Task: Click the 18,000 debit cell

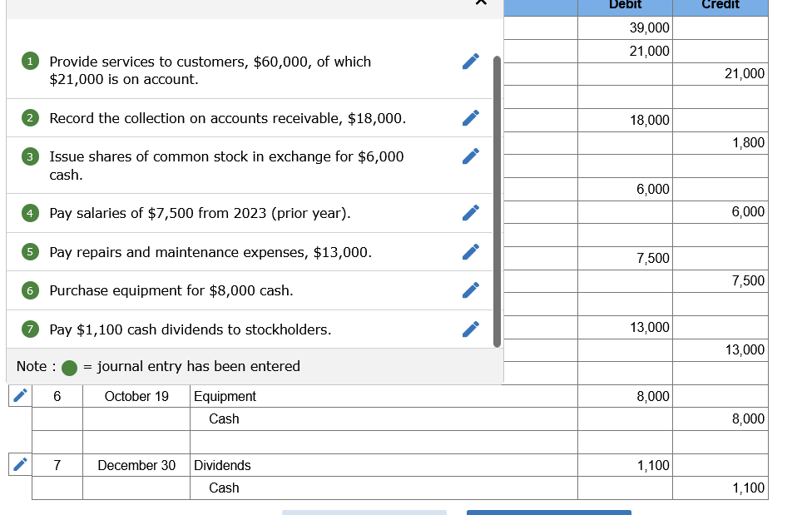Action: click(625, 120)
